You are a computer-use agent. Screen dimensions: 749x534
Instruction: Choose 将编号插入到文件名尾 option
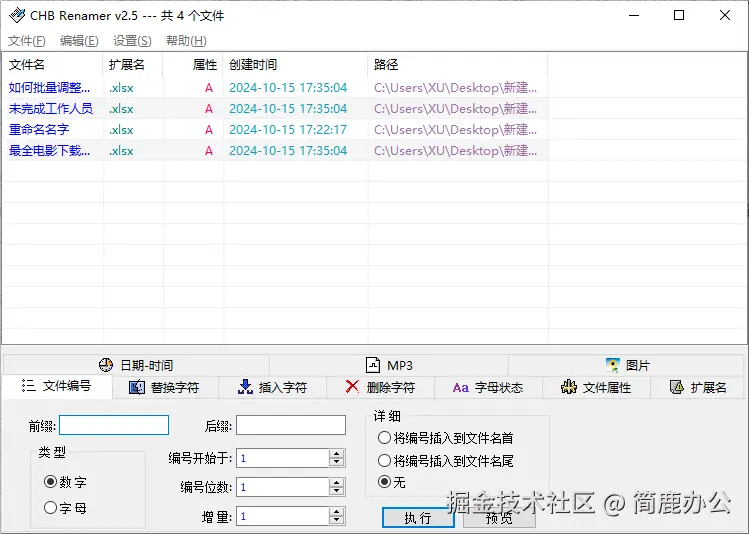[385, 460]
